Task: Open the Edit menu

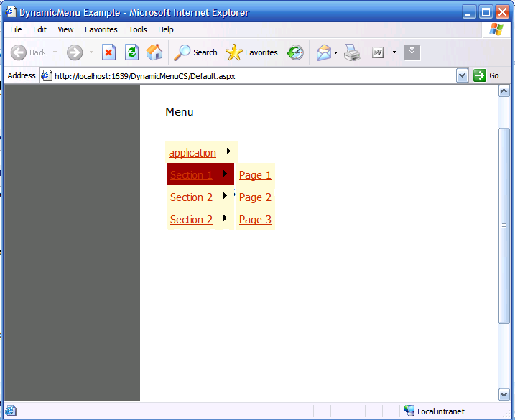Action: coord(40,29)
